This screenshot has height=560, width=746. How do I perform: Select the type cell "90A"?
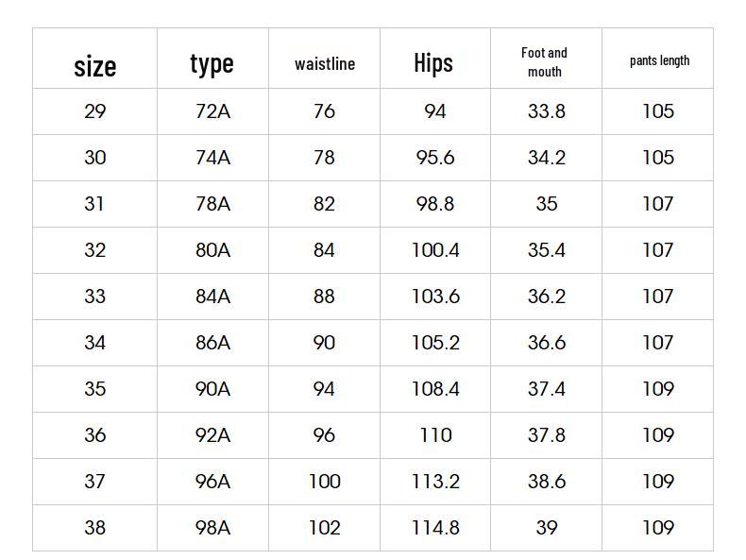pyautogui.click(x=212, y=389)
